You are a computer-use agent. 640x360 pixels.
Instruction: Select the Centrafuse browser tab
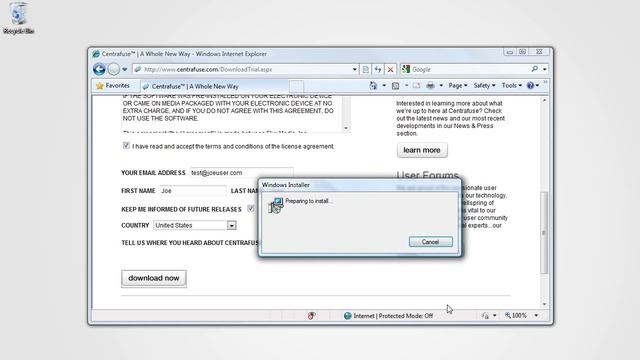click(214, 87)
